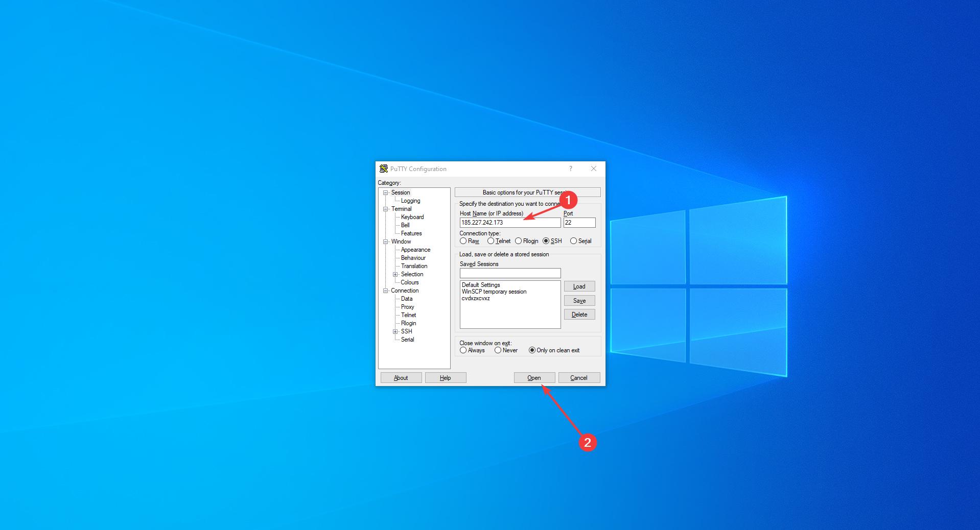This screenshot has width=980, height=530.
Task: Open the Translation category
Action: pos(414,266)
